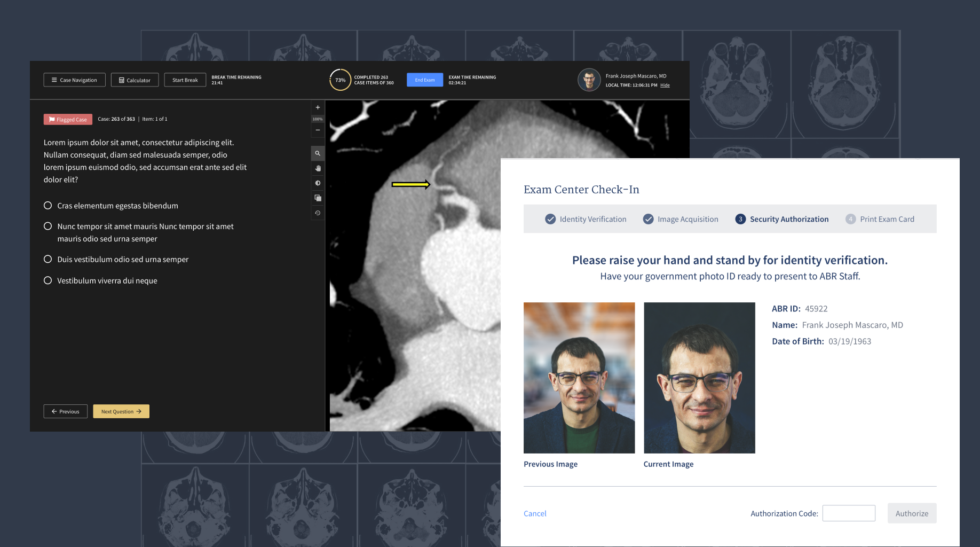
Task: Open Print Exam Card step
Action: (880, 219)
